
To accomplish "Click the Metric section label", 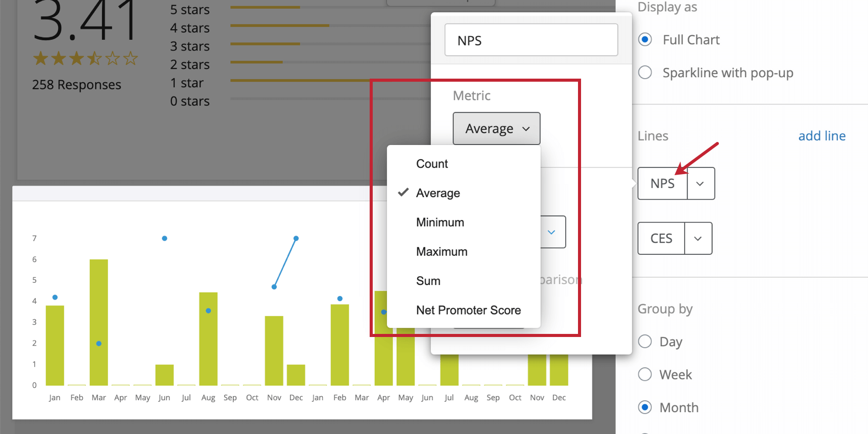I will pyautogui.click(x=472, y=95).
